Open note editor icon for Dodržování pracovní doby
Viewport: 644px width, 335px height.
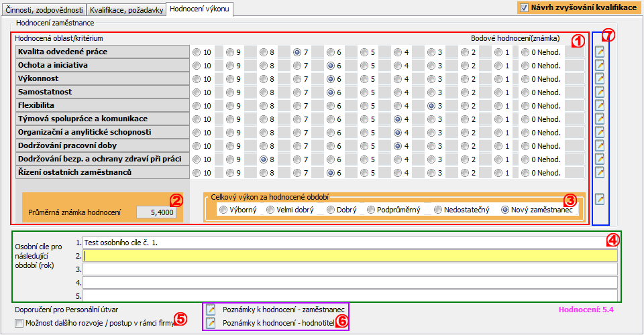click(x=600, y=145)
